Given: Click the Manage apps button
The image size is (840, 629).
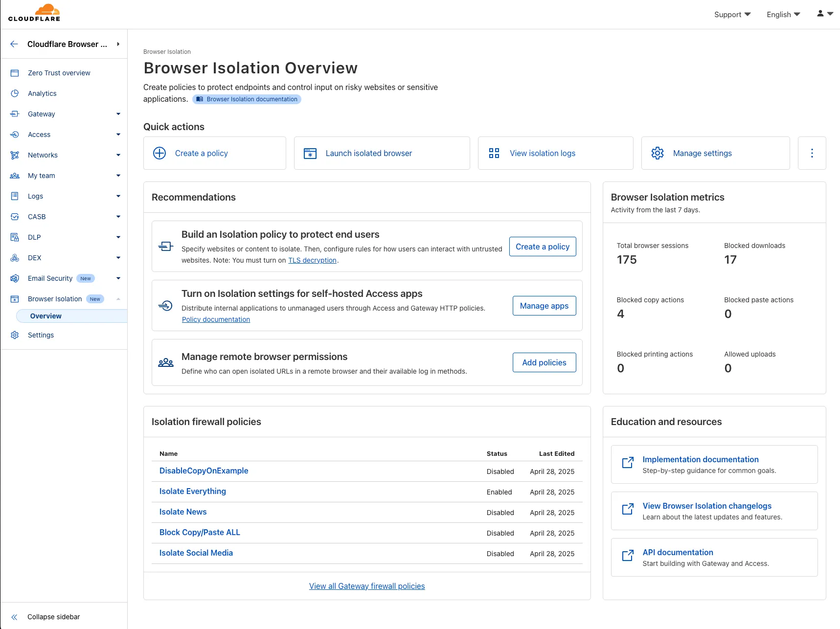Looking at the screenshot, I should [544, 306].
